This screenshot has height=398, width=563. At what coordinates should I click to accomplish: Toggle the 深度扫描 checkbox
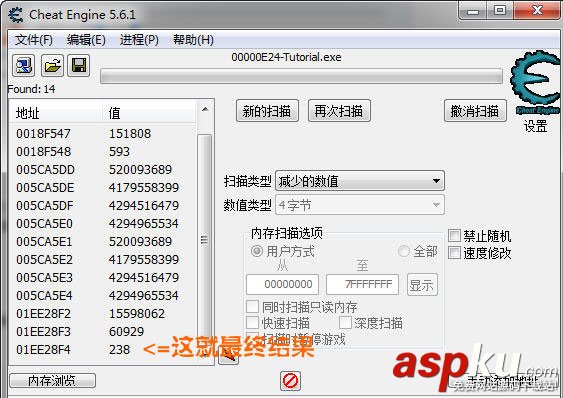(x=345, y=323)
